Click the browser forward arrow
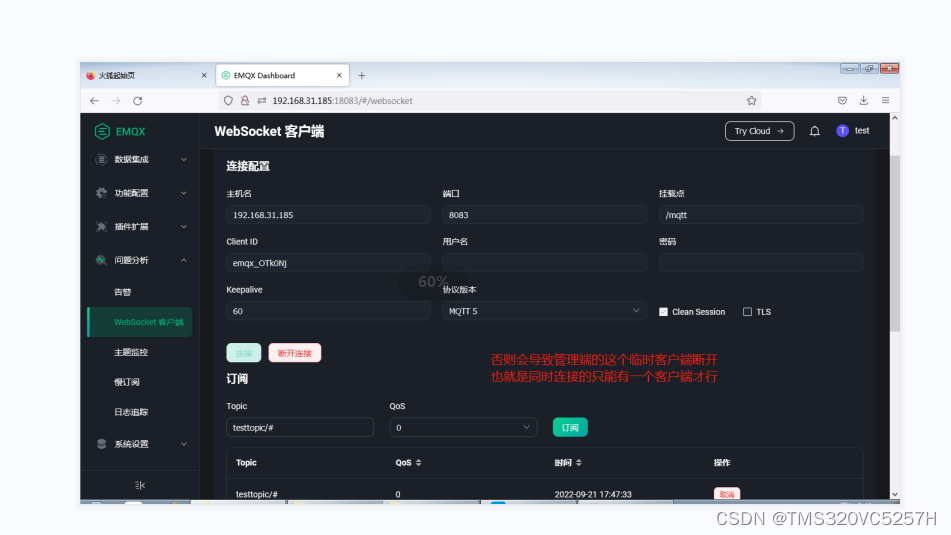This screenshot has height=535, width=951. [x=116, y=101]
